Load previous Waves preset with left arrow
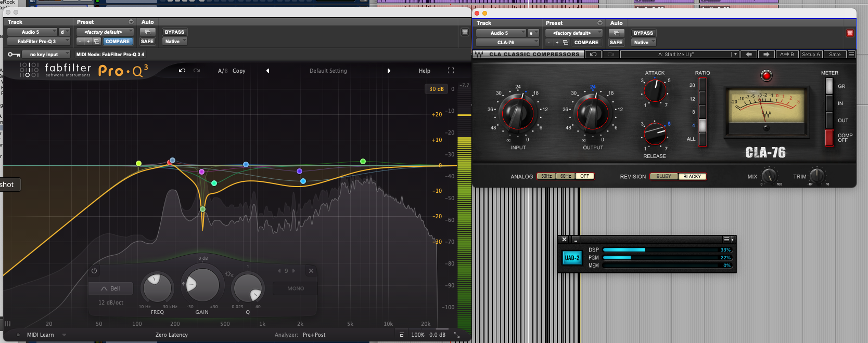The width and height of the screenshot is (868, 343). (749, 54)
